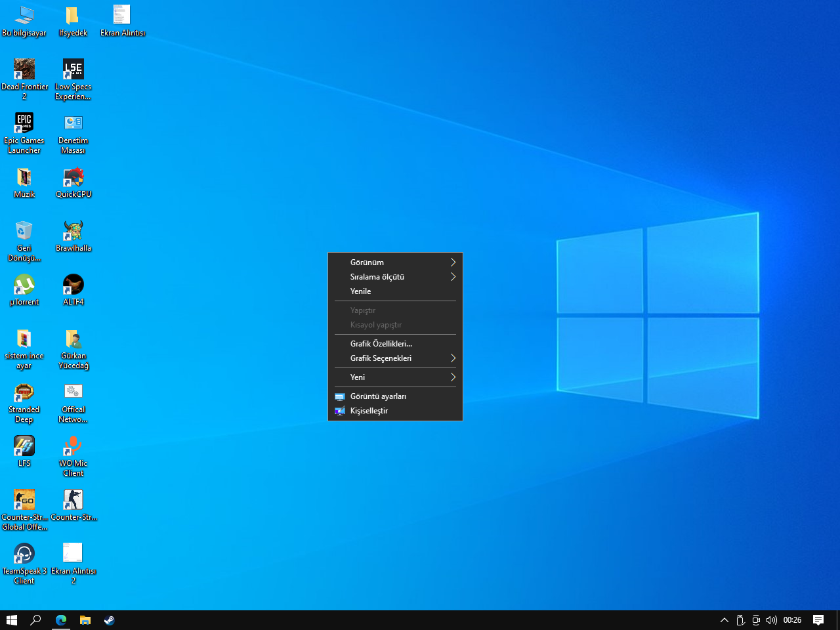Screen dimensions: 840x630
Task: Click the µTorrent desktop icon
Action: [x=24, y=285]
